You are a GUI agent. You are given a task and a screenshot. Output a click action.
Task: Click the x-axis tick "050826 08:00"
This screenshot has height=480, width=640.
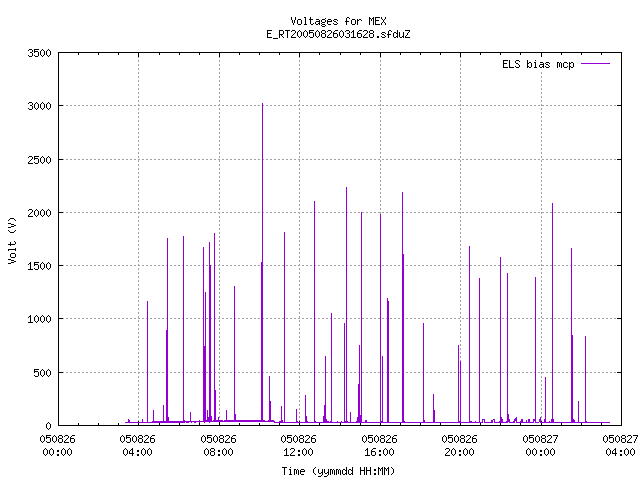pyautogui.click(x=218, y=445)
